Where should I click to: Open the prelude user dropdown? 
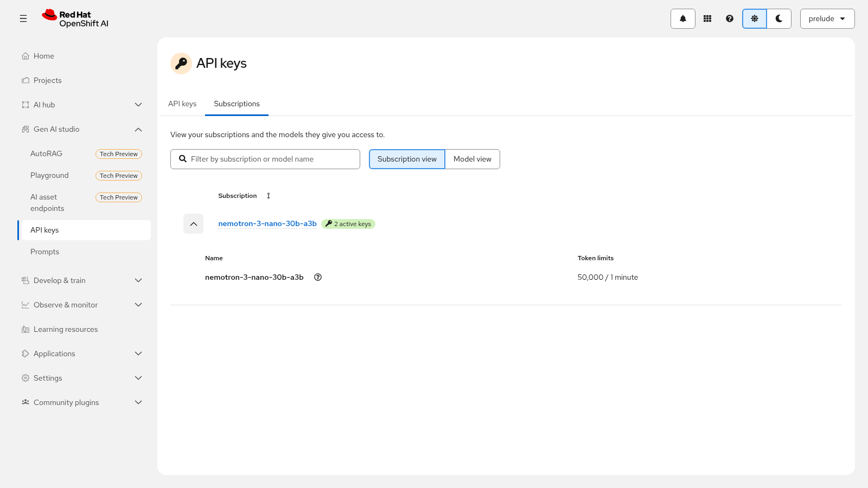(x=827, y=18)
